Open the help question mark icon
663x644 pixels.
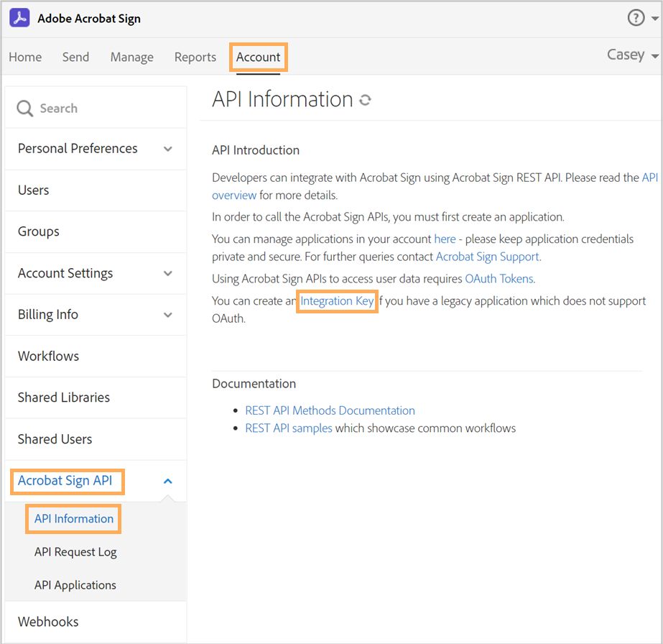click(636, 18)
